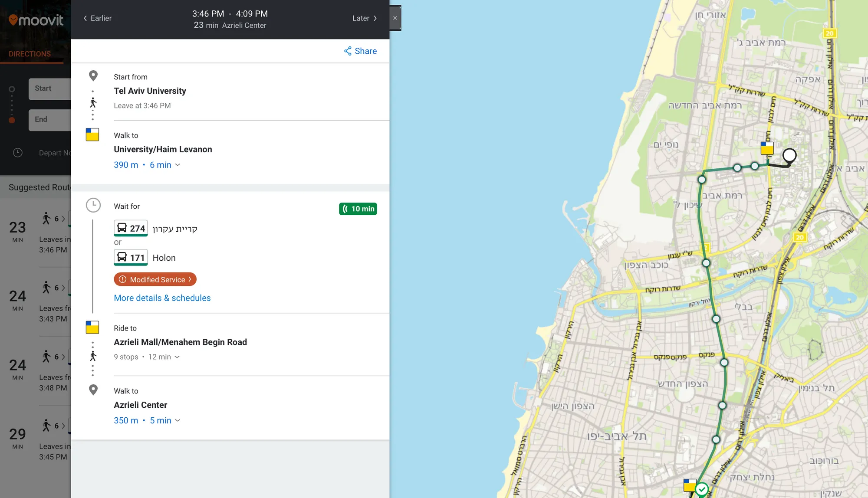The width and height of the screenshot is (868, 498).
Task: Click the 'Suggested Routes' heading
Action: click(x=39, y=187)
